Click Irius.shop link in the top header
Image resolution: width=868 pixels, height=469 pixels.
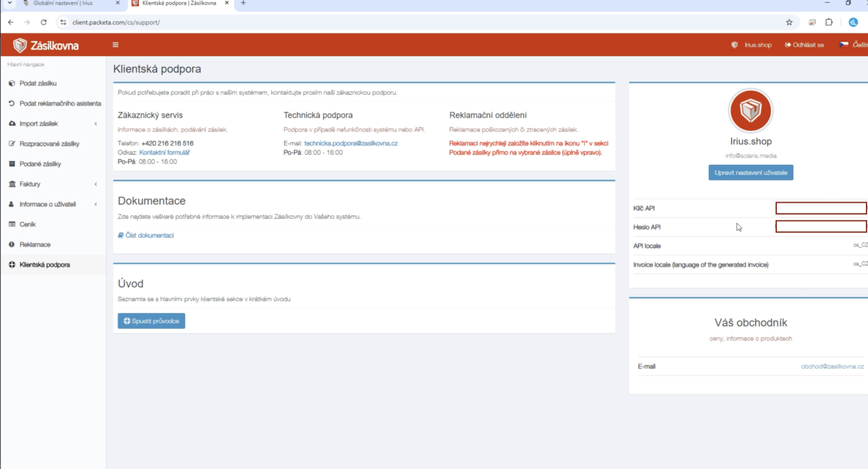point(758,45)
